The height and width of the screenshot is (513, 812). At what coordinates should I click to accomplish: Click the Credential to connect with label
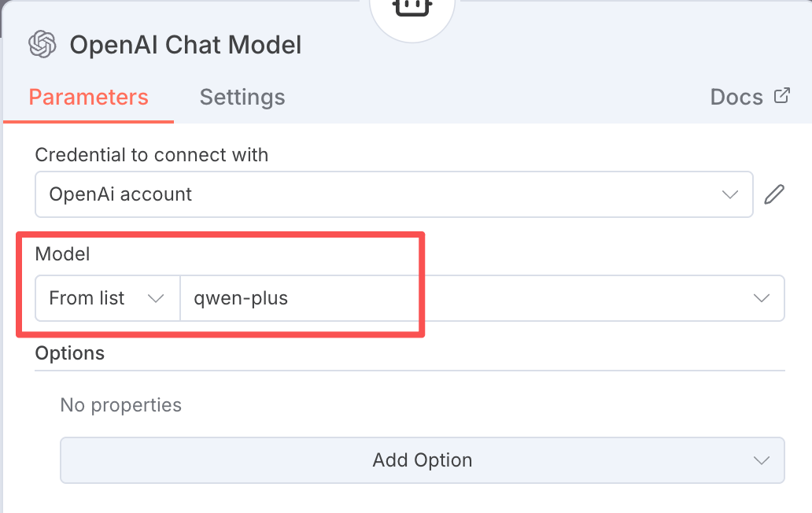(152, 155)
